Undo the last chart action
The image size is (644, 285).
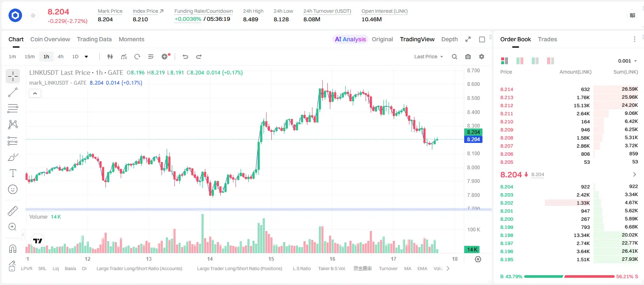[185, 57]
